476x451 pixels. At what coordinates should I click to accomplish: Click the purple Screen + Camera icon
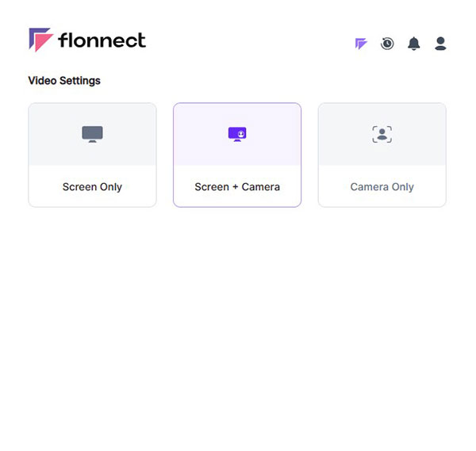pos(237,134)
